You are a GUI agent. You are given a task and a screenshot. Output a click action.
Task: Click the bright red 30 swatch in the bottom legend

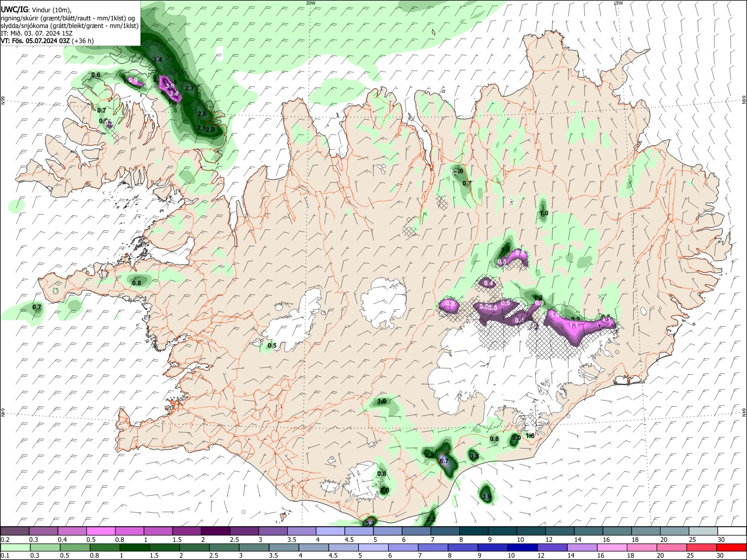732,547
